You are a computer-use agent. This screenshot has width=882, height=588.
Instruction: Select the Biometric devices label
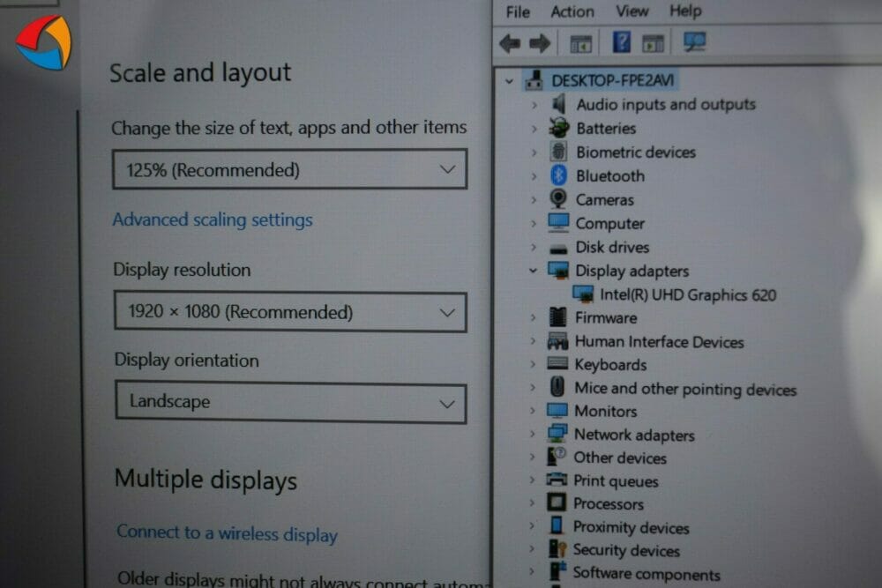coord(636,153)
